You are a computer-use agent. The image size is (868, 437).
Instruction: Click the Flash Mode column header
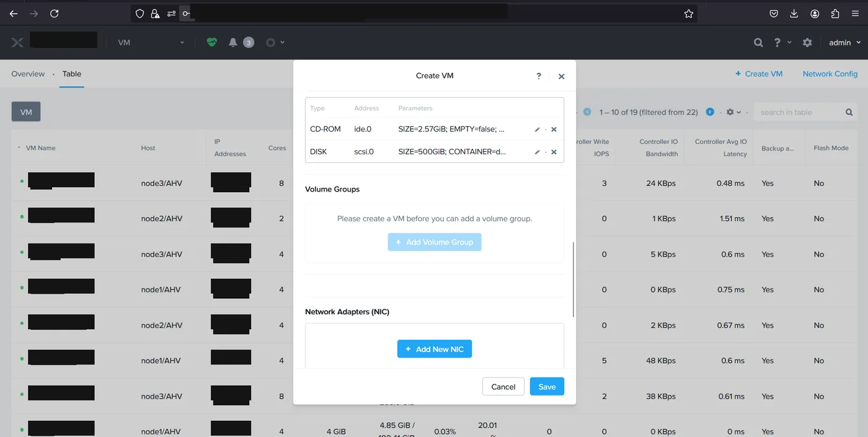coord(831,148)
